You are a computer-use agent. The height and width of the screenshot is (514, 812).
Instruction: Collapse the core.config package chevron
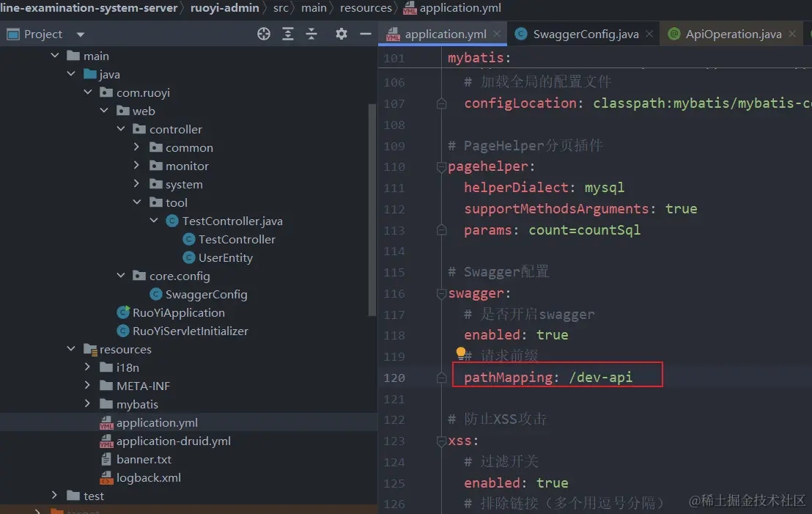tap(121, 276)
